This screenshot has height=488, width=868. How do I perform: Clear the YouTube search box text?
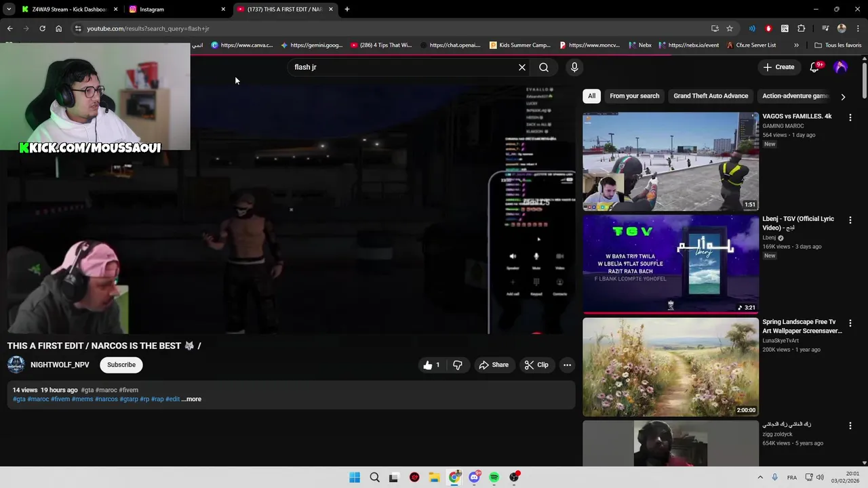pyautogui.click(x=522, y=67)
